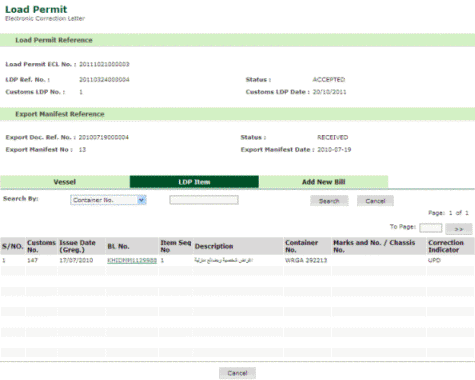Click Marks and No. / Chassis header

(379, 246)
